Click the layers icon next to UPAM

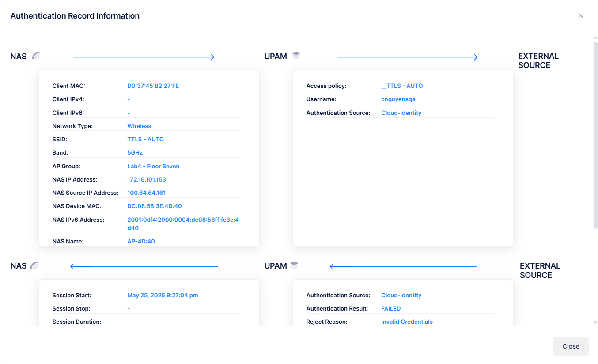pyautogui.click(x=296, y=55)
